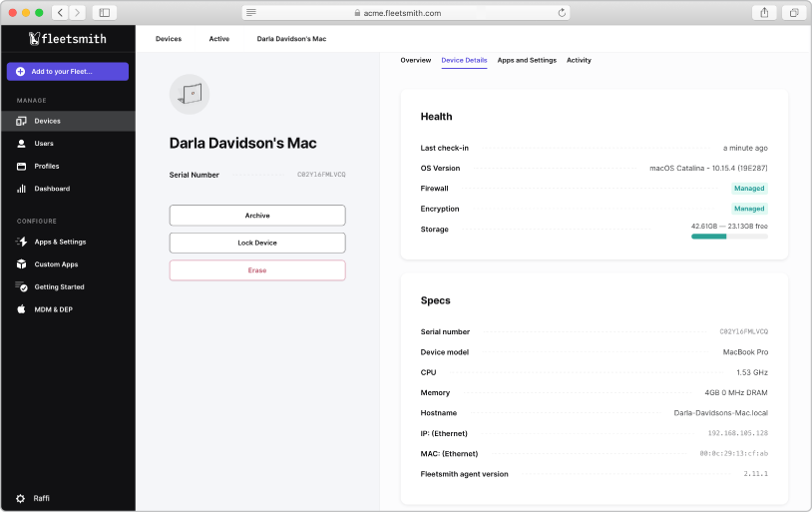
Task: Click the Dashboard bar chart icon
Action: coord(21,189)
